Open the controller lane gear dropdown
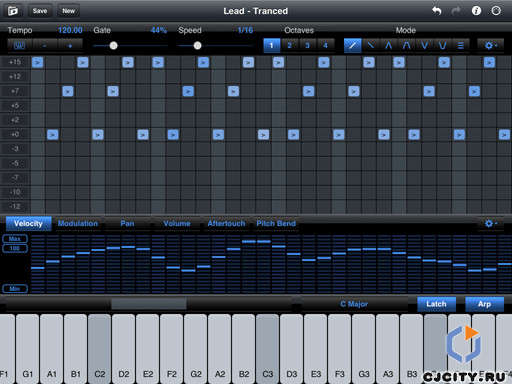This screenshot has width=512, height=384. pos(490,223)
